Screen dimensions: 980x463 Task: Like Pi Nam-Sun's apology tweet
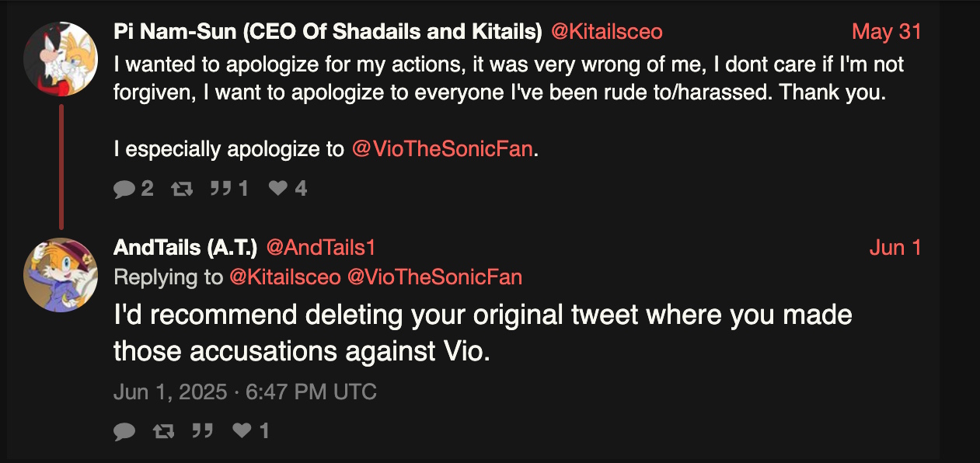tap(278, 189)
